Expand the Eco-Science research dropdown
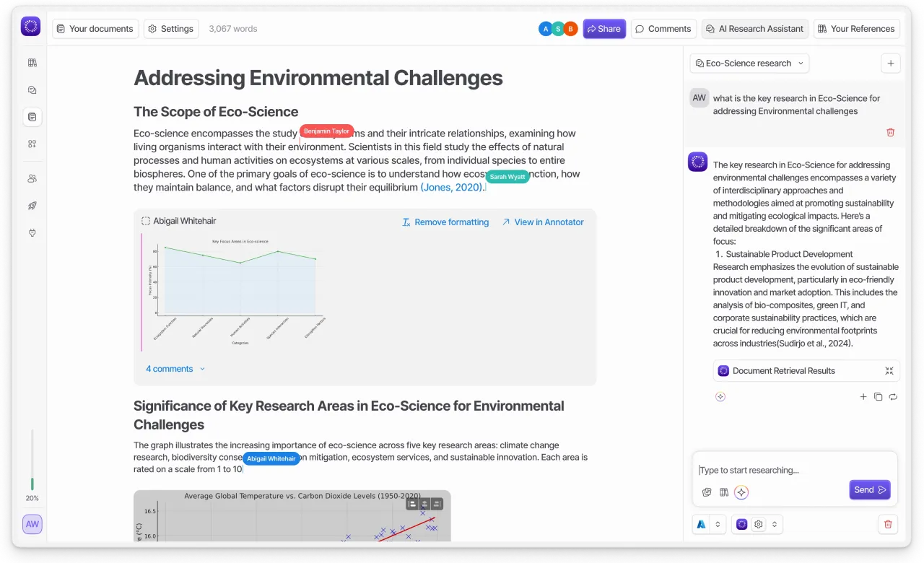The image size is (924, 563). click(749, 64)
